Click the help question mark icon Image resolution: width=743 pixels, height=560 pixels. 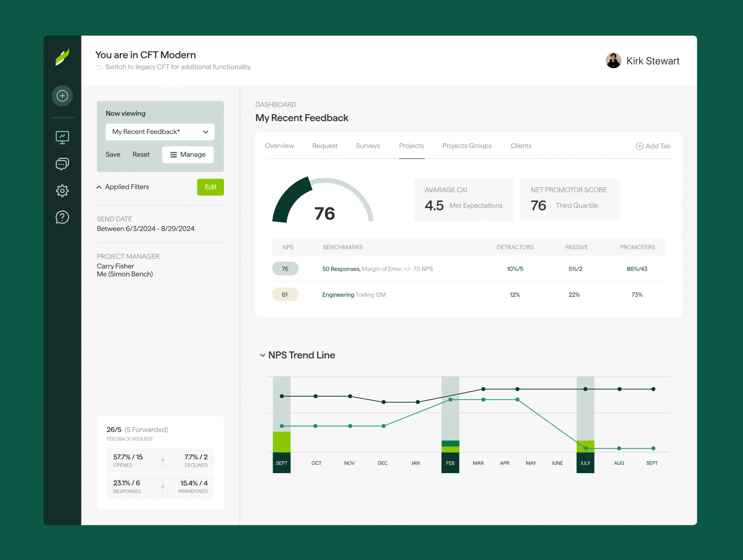pyautogui.click(x=62, y=217)
